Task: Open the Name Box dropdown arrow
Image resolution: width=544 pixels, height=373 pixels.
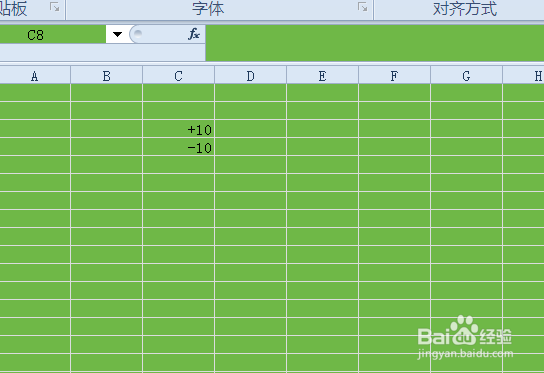Action: click(118, 34)
